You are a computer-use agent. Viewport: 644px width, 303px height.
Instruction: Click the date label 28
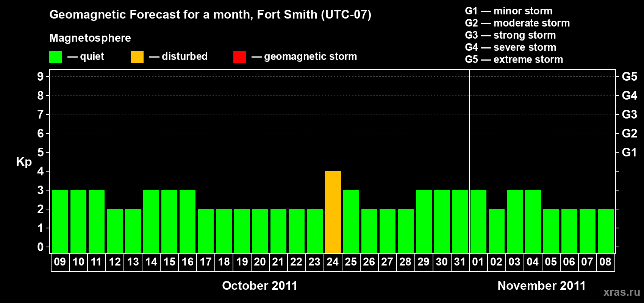(405, 262)
